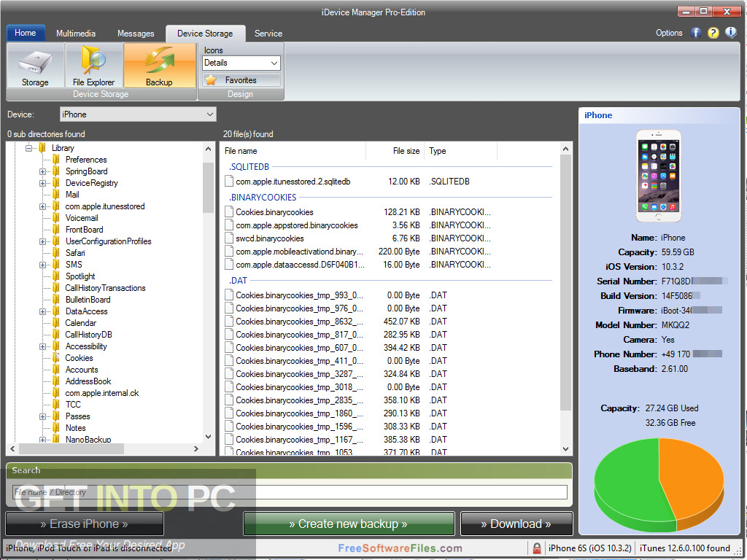Expand the com.apple.itunesstored folder

pos(42,206)
